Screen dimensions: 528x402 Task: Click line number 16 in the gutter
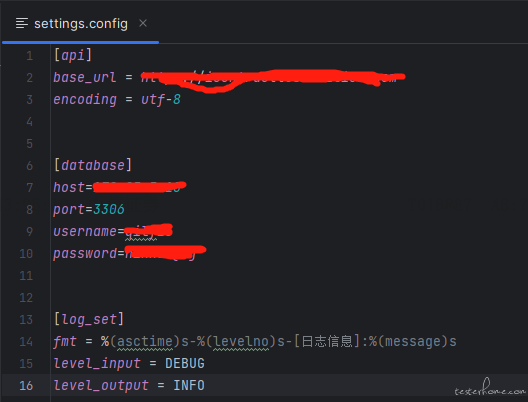pyautogui.click(x=26, y=386)
